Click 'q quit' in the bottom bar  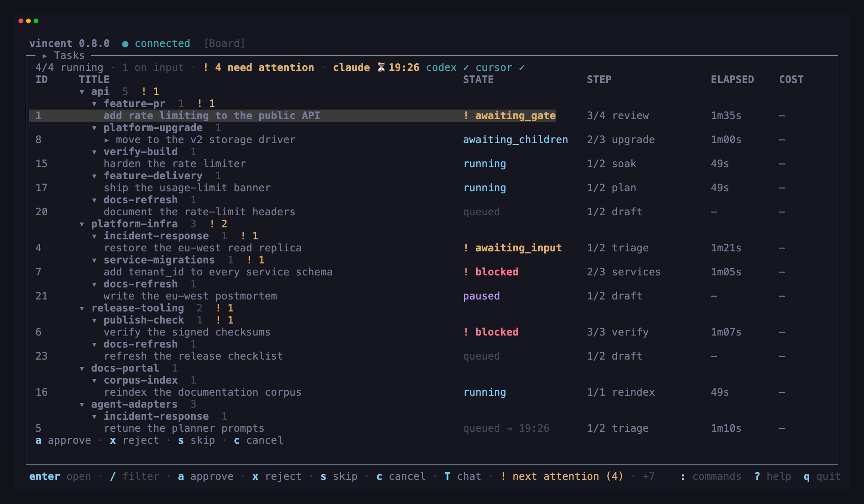click(822, 476)
